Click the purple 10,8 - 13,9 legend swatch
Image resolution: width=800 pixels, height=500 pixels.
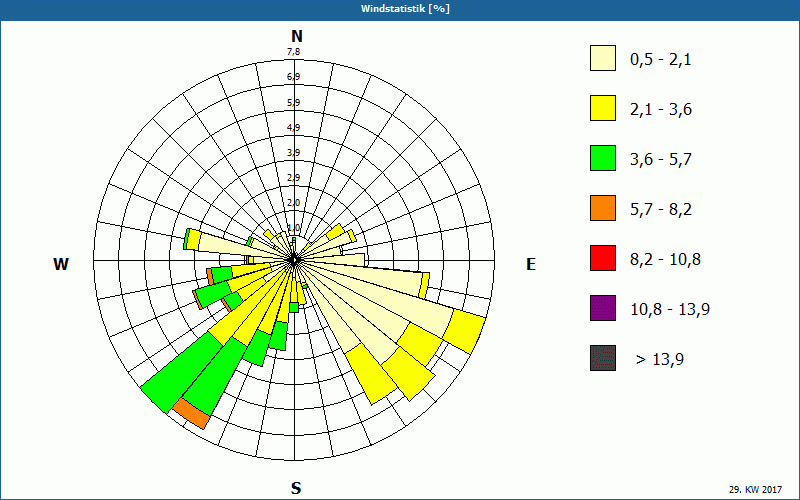(x=603, y=308)
